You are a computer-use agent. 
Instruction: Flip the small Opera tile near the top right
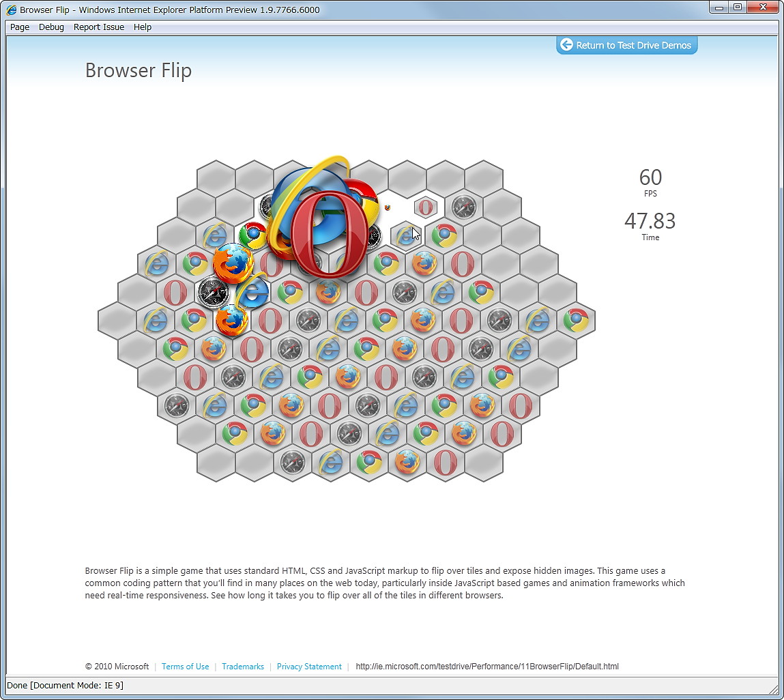point(426,207)
